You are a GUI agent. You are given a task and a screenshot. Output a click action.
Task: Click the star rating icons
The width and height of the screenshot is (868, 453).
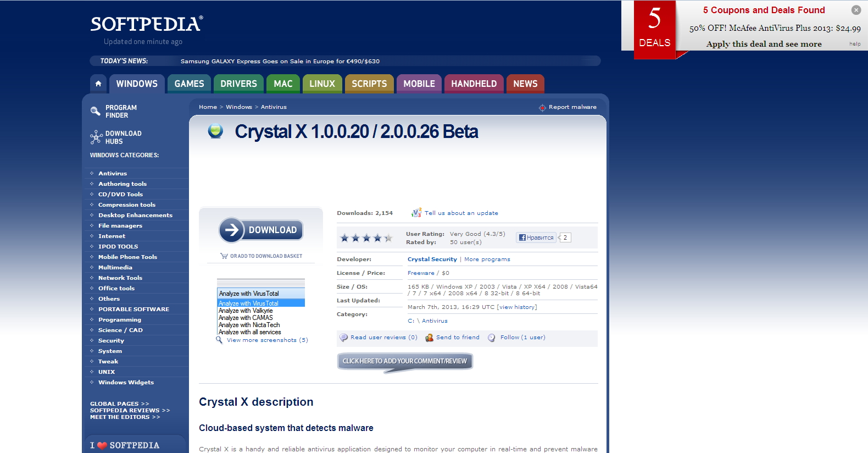pyautogui.click(x=366, y=238)
